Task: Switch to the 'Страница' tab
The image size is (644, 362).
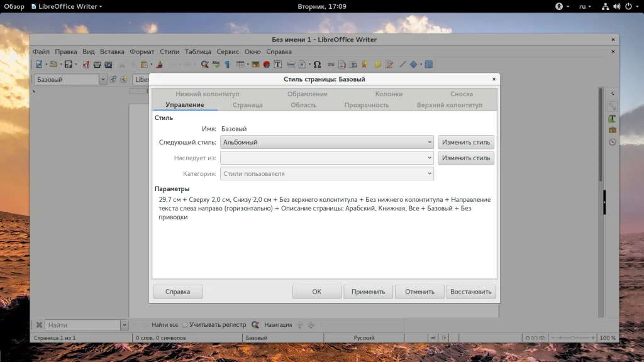Action: pyautogui.click(x=247, y=105)
